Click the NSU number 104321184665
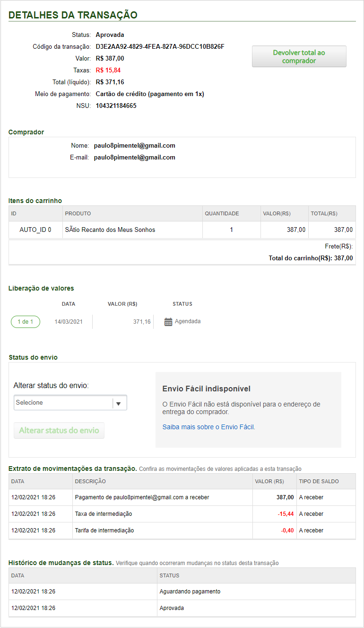This screenshot has width=364, height=628. point(116,106)
